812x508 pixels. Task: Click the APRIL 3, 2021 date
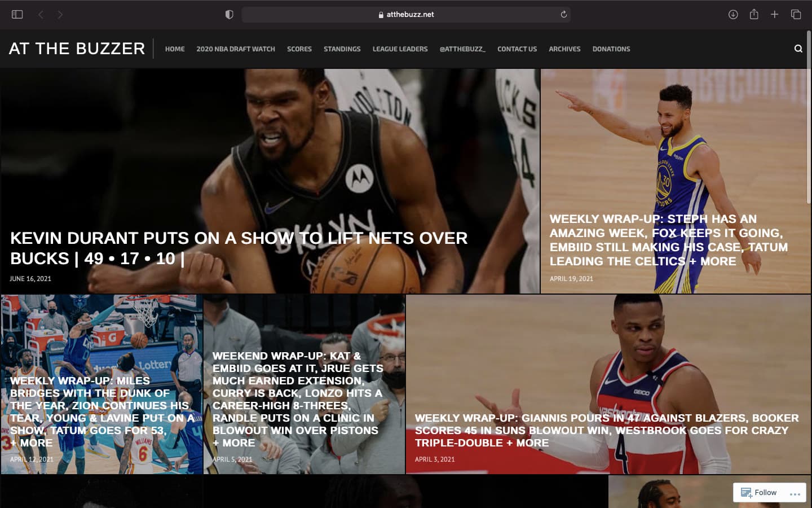tap(435, 459)
